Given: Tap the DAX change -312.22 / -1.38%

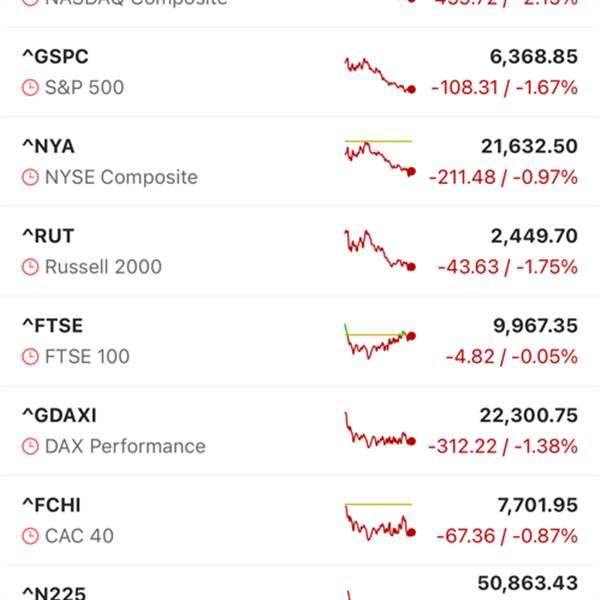Looking at the screenshot, I should pos(502,447).
